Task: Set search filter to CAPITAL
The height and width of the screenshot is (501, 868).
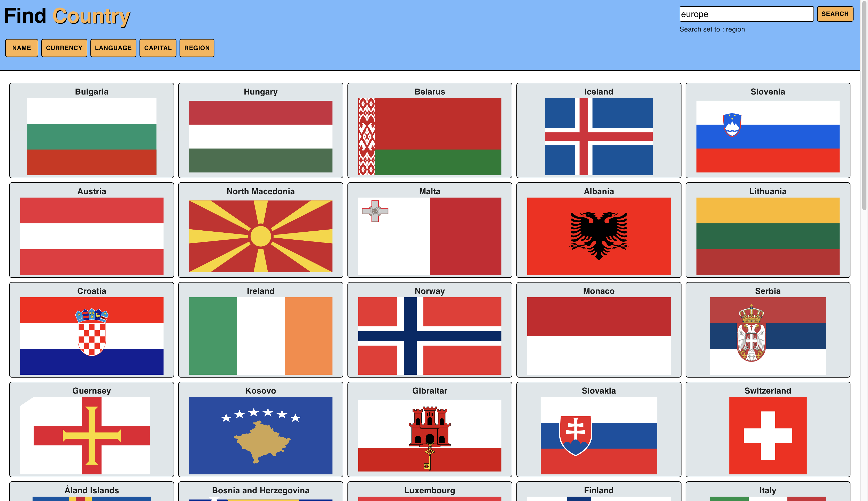Action: pos(158,48)
